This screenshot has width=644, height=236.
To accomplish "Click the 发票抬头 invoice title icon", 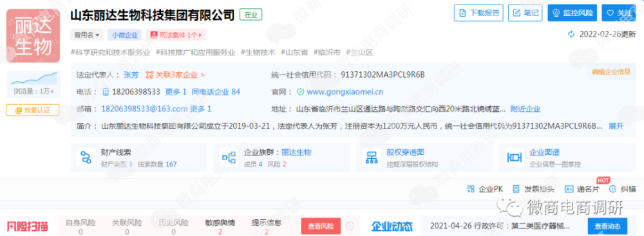I will point(516,189).
